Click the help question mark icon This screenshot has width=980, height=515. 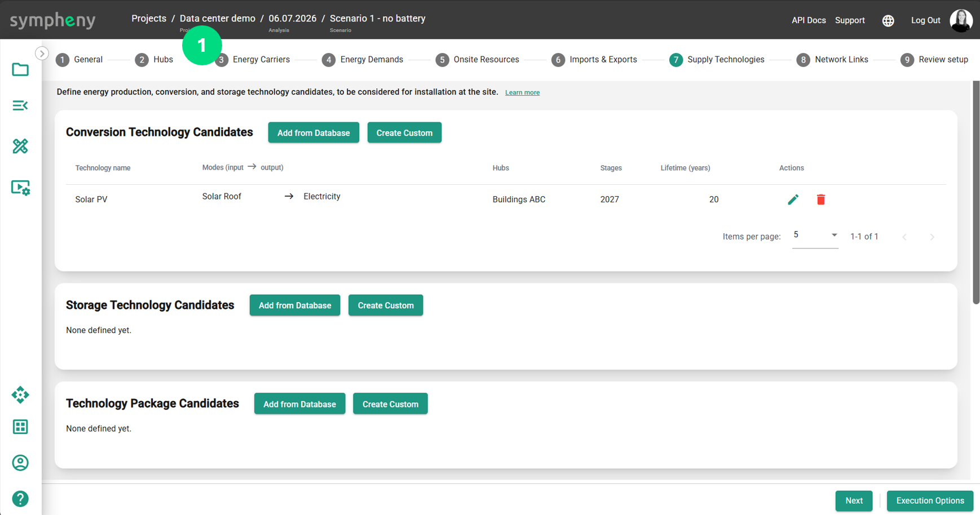pos(20,499)
